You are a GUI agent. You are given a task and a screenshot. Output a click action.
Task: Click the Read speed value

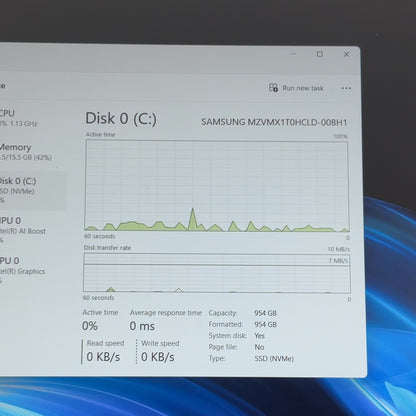pyautogui.click(x=103, y=357)
